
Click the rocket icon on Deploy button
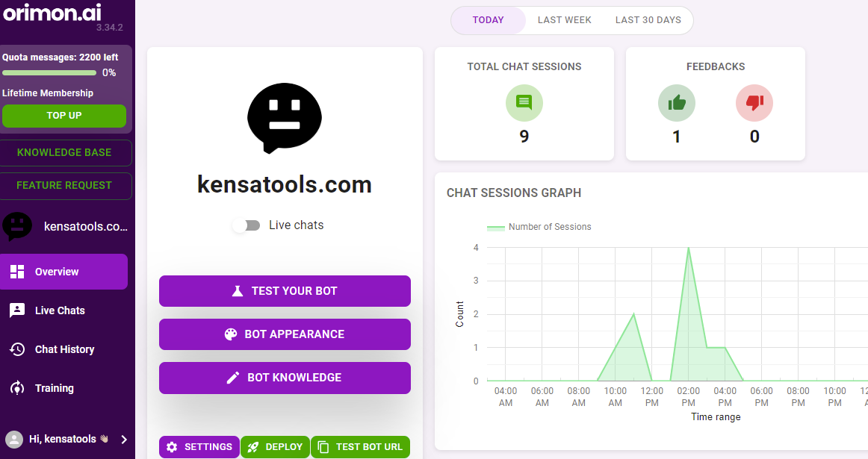253,447
